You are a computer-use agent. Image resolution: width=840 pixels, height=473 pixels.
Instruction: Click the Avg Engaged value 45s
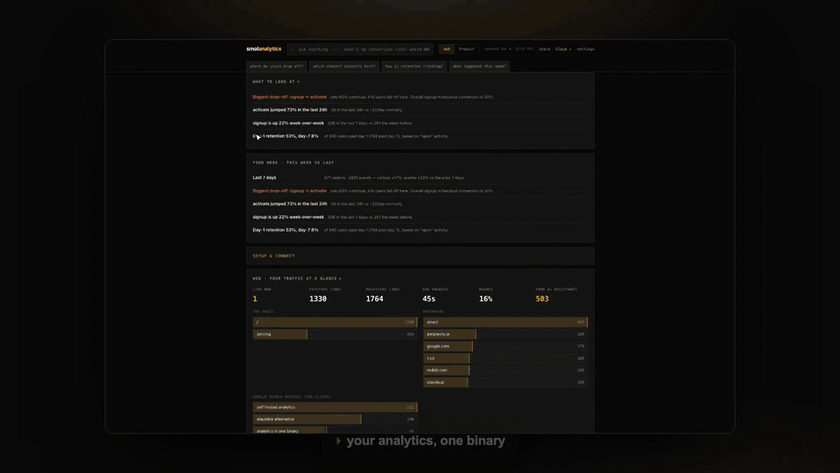[429, 299]
